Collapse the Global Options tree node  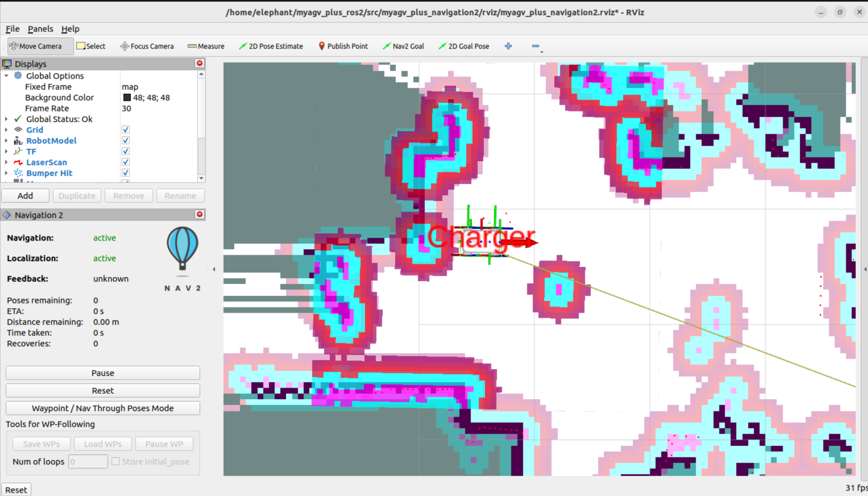point(7,75)
